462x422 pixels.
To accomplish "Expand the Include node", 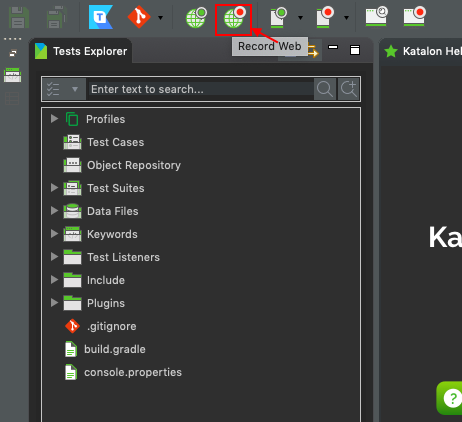I will tap(54, 280).
